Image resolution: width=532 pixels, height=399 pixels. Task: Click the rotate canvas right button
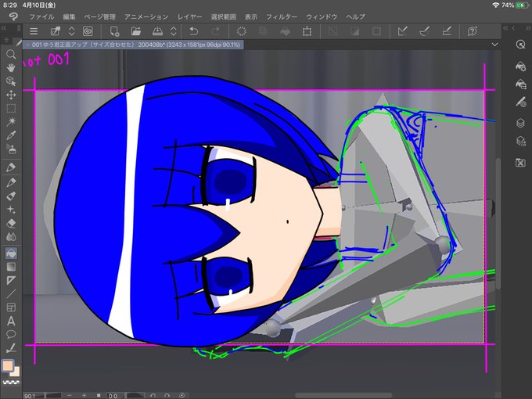[167, 396]
